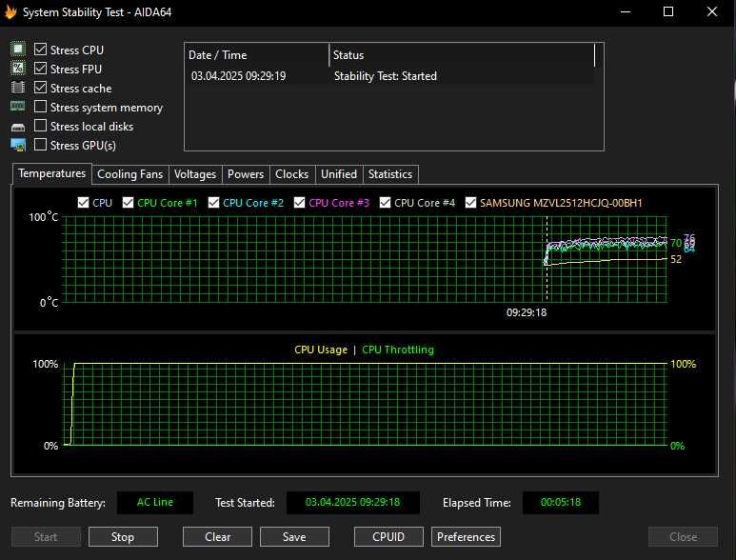Image resolution: width=736 pixels, height=560 pixels.
Task: Click the cache chip icon beside Stress cache
Action: pyautogui.click(x=18, y=88)
